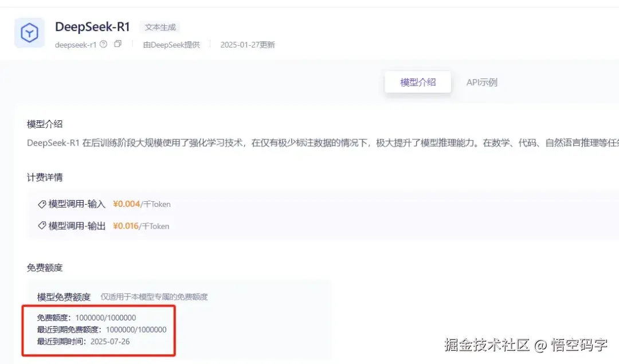Click the 由DeepSeek提供 provider text
Screen dimensions: 619x364
(171, 45)
